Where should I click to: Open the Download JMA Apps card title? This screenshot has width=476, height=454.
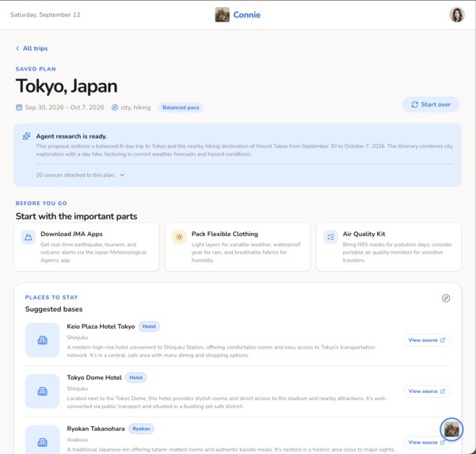(x=71, y=234)
